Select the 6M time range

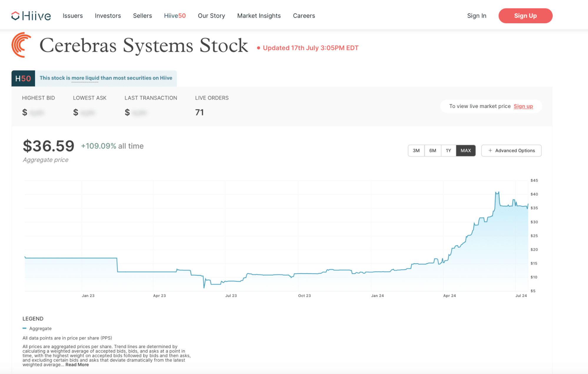pos(432,150)
